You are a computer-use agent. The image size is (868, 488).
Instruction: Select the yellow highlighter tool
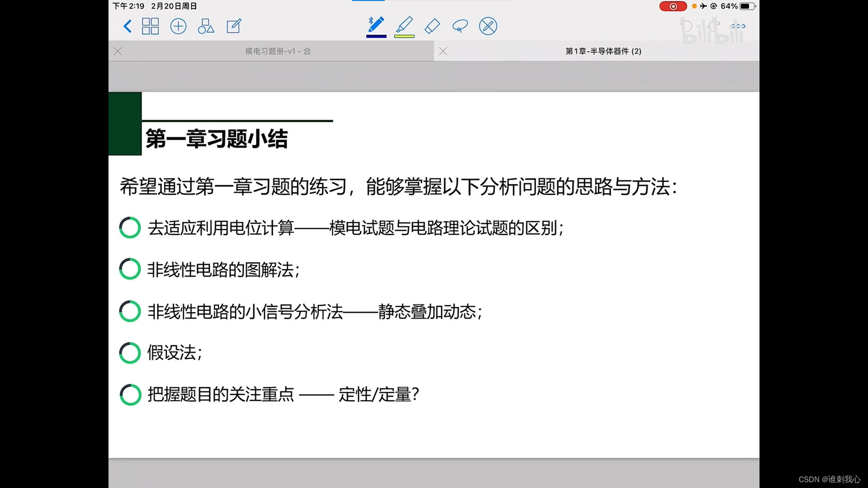click(404, 24)
